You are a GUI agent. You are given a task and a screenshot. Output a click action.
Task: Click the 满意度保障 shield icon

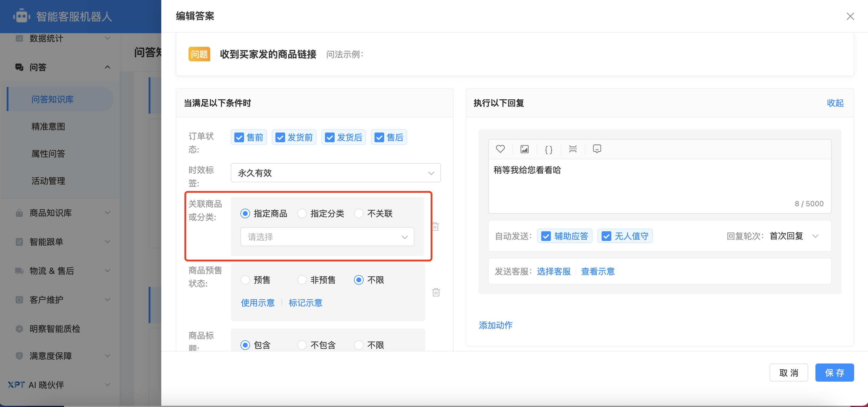pos(20,356)
